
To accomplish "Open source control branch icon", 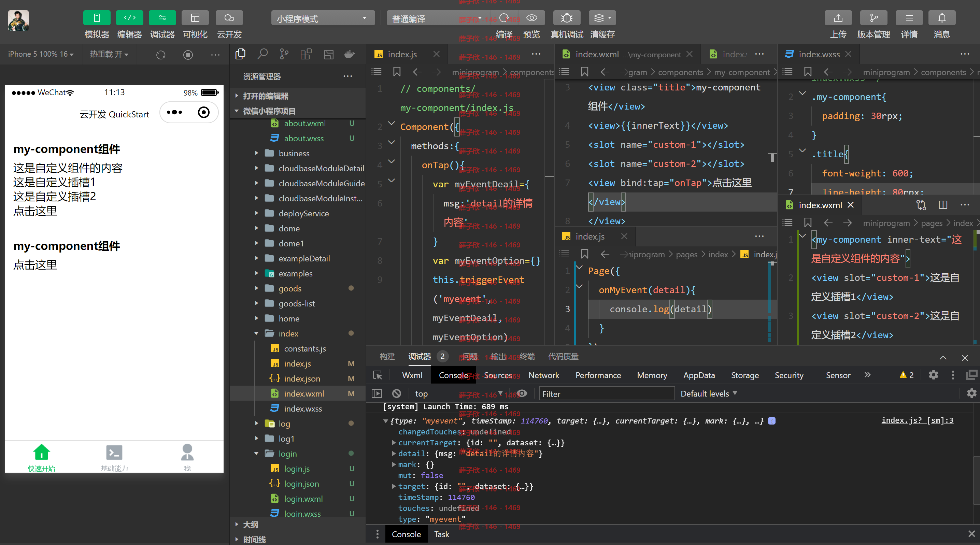I will click(x=284, y=54).
